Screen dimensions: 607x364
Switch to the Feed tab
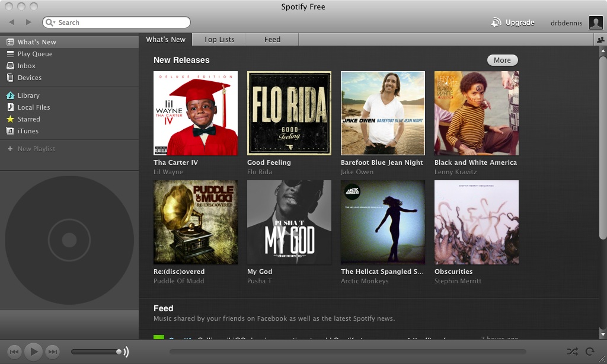pyautogui.click(x=272, y=40)
